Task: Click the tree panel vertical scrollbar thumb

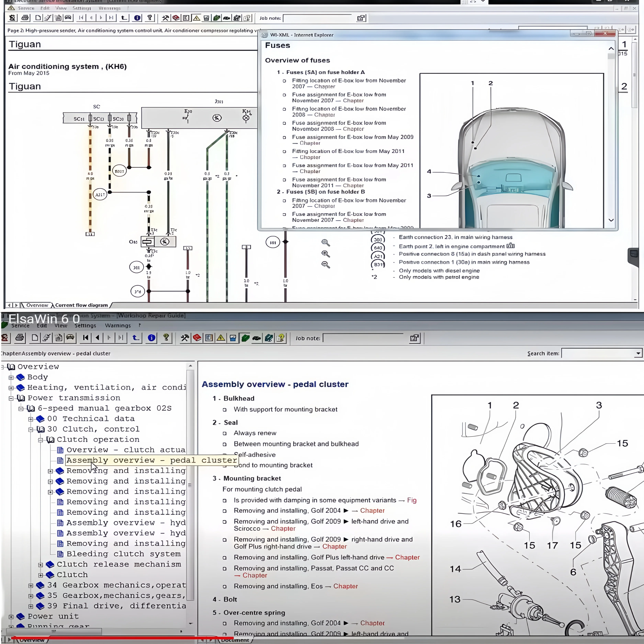Action: tap(190, 485)
